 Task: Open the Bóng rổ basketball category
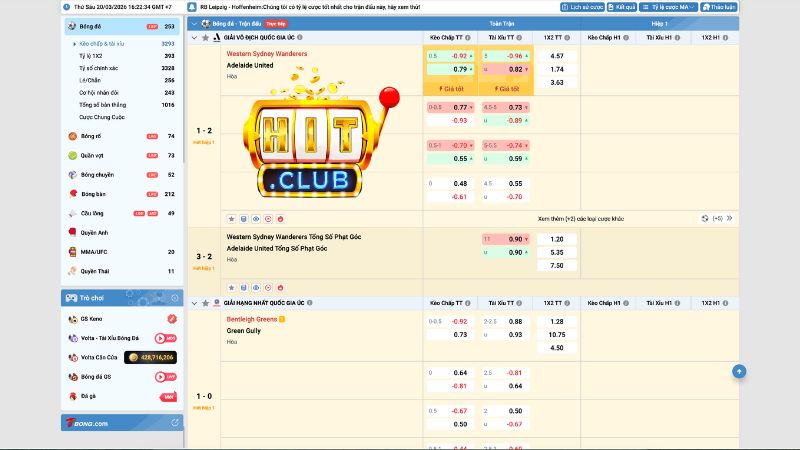[x=122, y=136]
